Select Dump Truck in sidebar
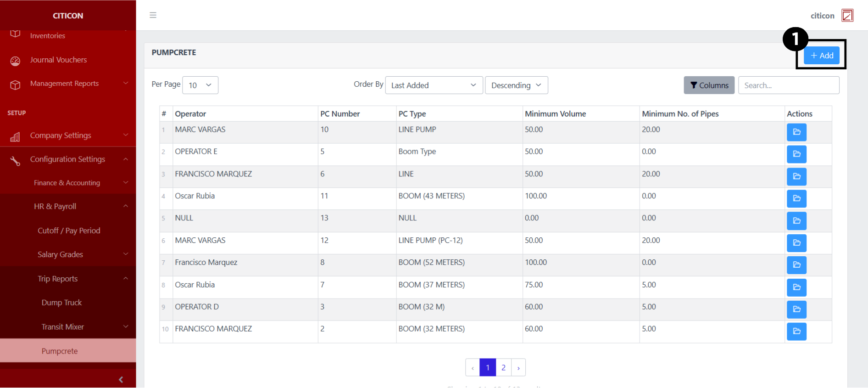The height and width of the screenshot is (388, 868). point(61,303)
